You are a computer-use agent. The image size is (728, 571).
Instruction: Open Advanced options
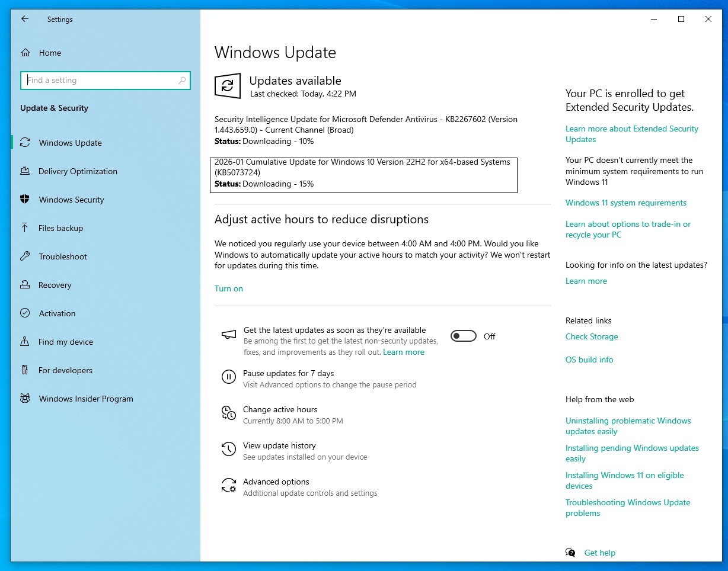tap(276, 482)
